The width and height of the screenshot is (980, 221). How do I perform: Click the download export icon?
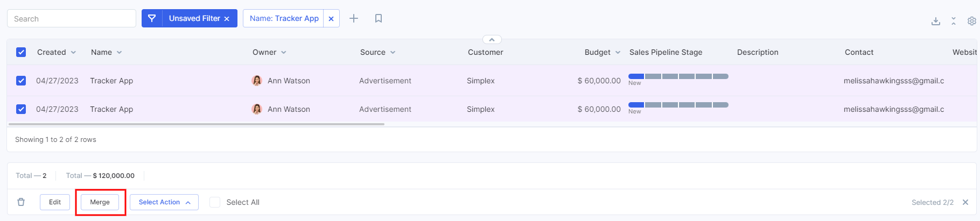(936, 21)
